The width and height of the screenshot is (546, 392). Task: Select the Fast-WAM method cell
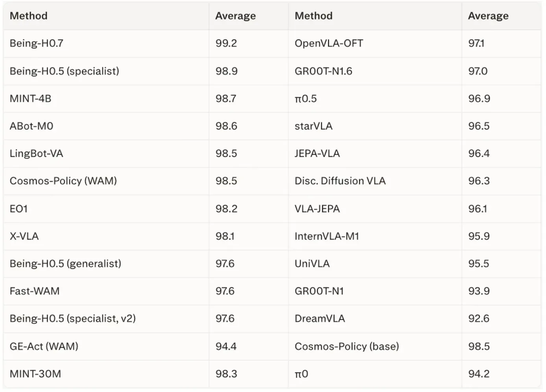coord(106,291)
